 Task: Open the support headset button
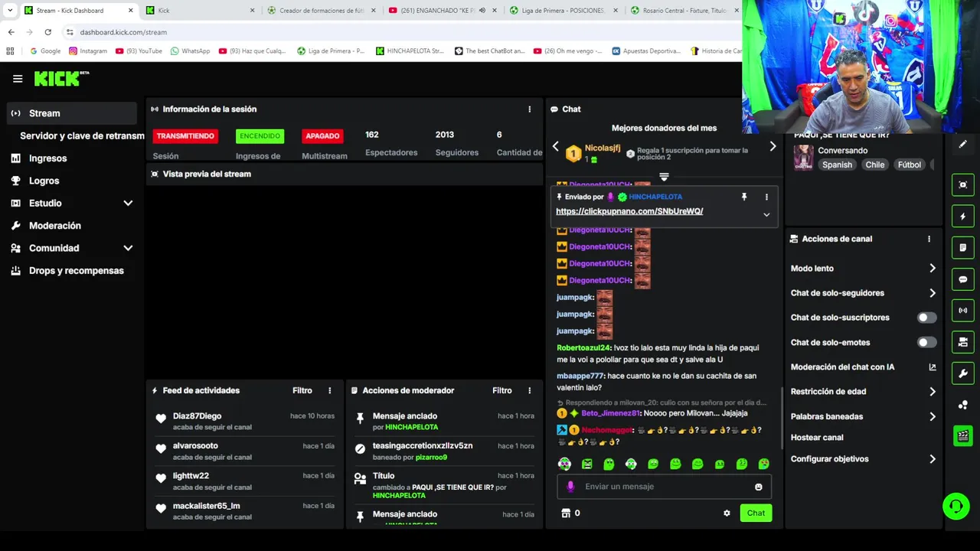pyautogui.click(x=955, y=506)
